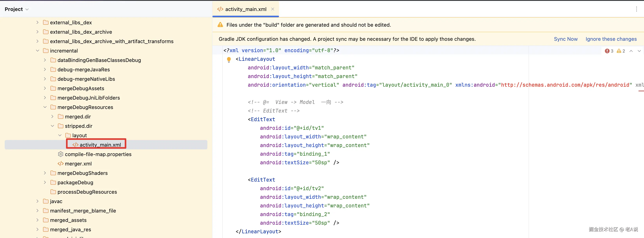The height and width of the screenshot is (238, 644).
Task: Jump to previous highlighted error arrow
Action: point(631,51)
